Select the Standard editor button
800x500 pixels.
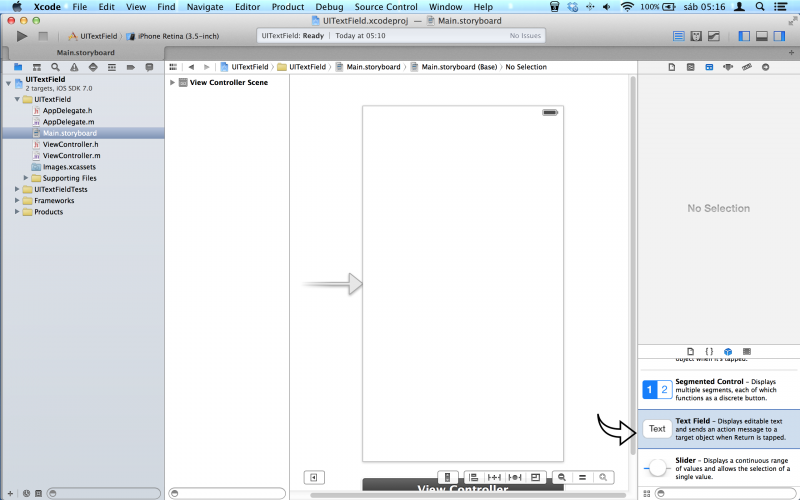(x=679, y=36)
